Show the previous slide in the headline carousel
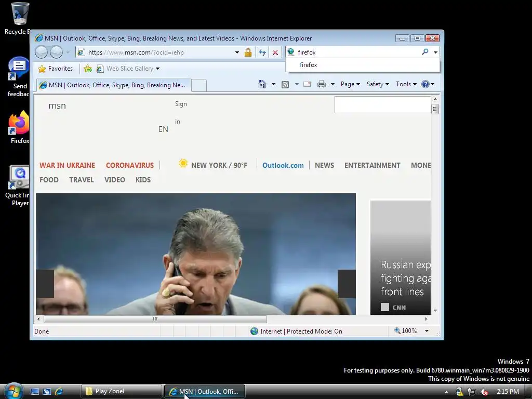This screenshot has height=399, width=532. point(45,284)
